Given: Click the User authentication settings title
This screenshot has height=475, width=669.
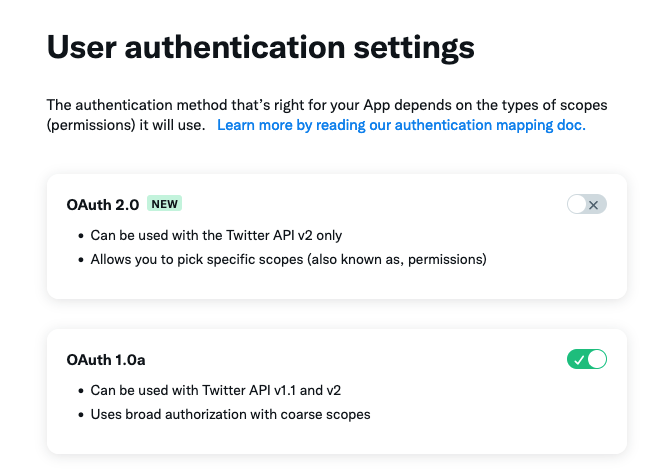Looking at the screenshot, I should click(261, 48).
